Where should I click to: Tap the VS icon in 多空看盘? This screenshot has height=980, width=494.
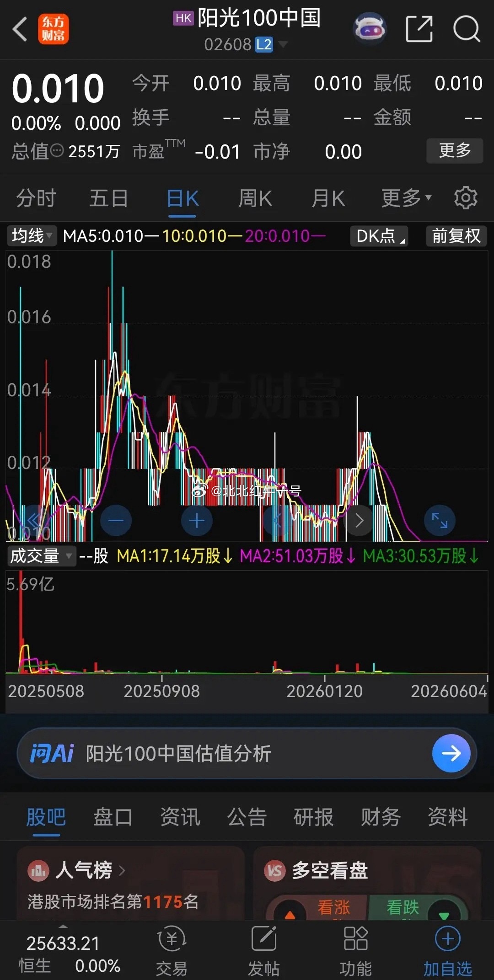pos(274,870)
